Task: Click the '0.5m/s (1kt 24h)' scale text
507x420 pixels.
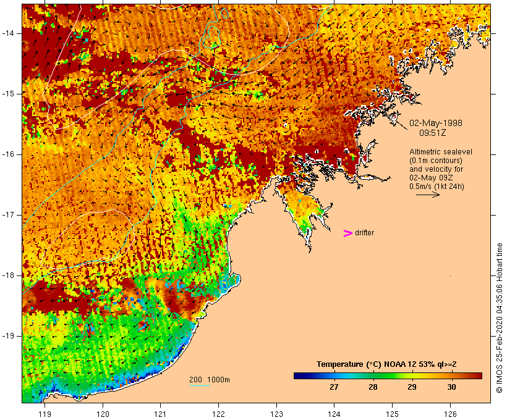Action: click(x=437, y=187)
